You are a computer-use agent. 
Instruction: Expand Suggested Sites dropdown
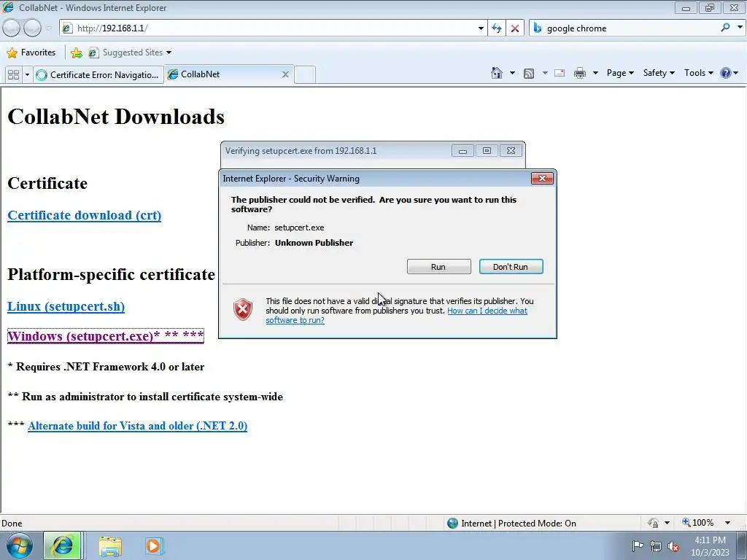[169, 52]
